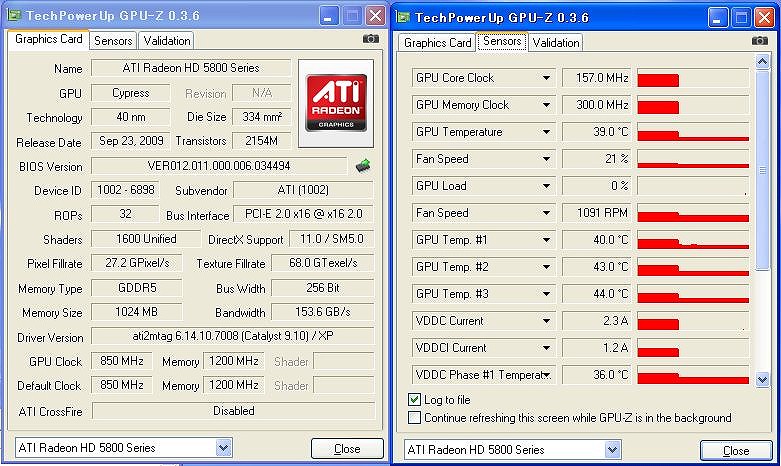Select Sensors tab in right window
The height and width of the screenshot is (466, 781).
click(502, 41)
